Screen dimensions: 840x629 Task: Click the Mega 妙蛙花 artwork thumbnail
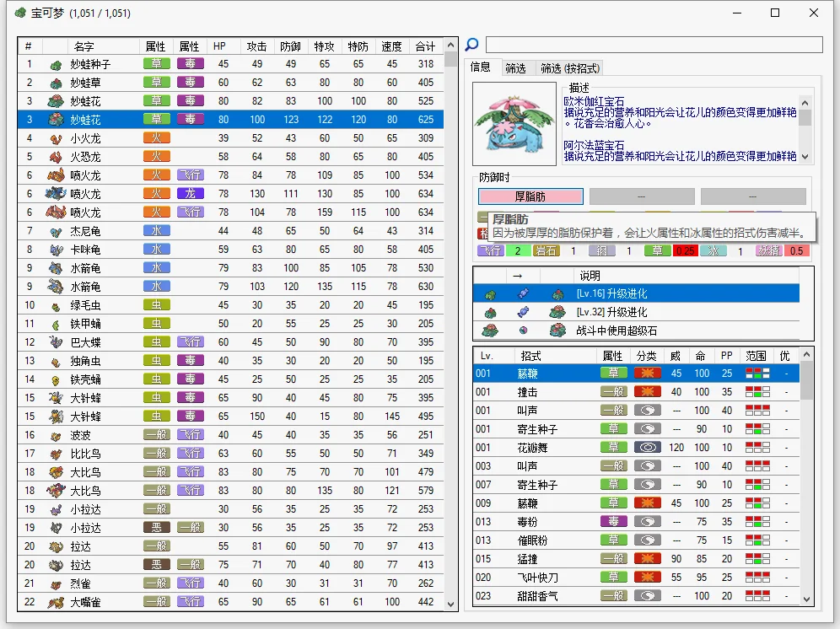[x=514, y=124]
